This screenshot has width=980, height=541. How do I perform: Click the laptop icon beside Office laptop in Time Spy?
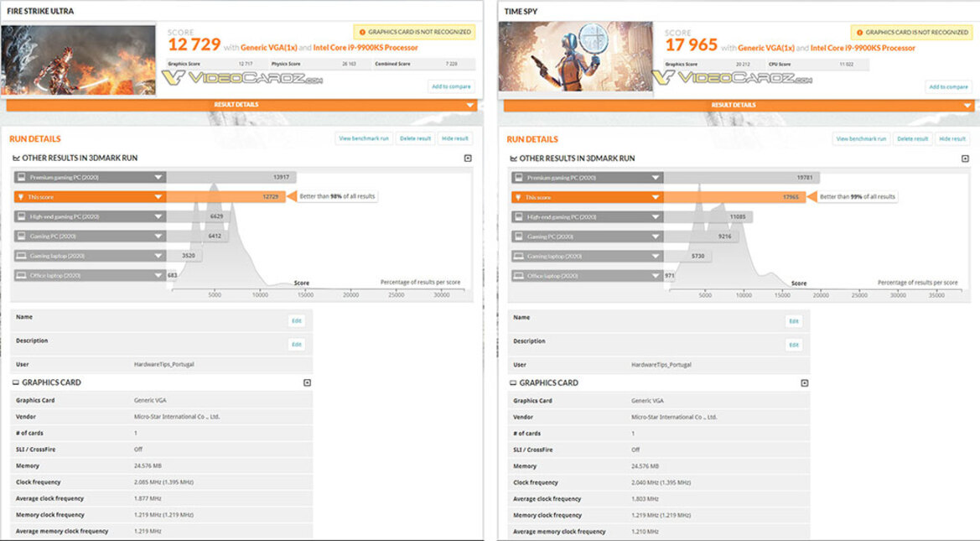coord(519,276)
